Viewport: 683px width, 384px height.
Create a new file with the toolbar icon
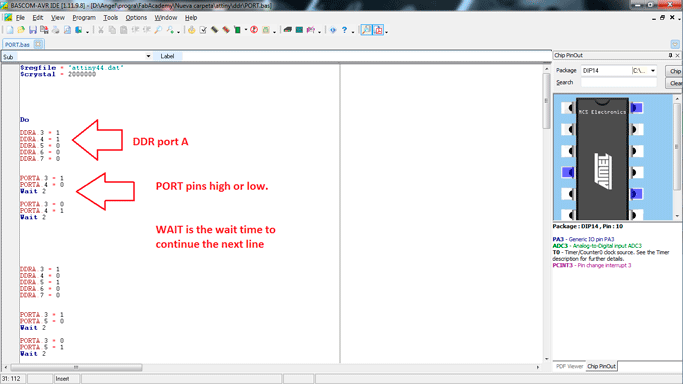click(10, 30)
